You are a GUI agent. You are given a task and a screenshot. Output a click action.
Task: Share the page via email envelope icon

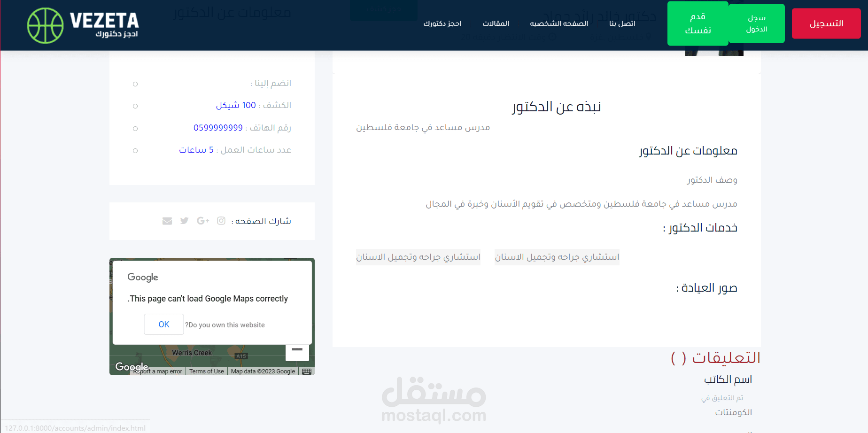coord(167,221)
